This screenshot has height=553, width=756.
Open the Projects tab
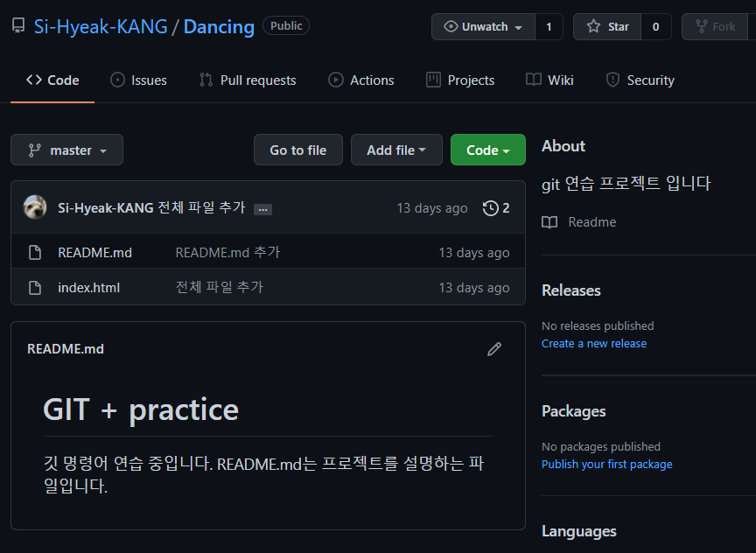[x=460, y=80]
